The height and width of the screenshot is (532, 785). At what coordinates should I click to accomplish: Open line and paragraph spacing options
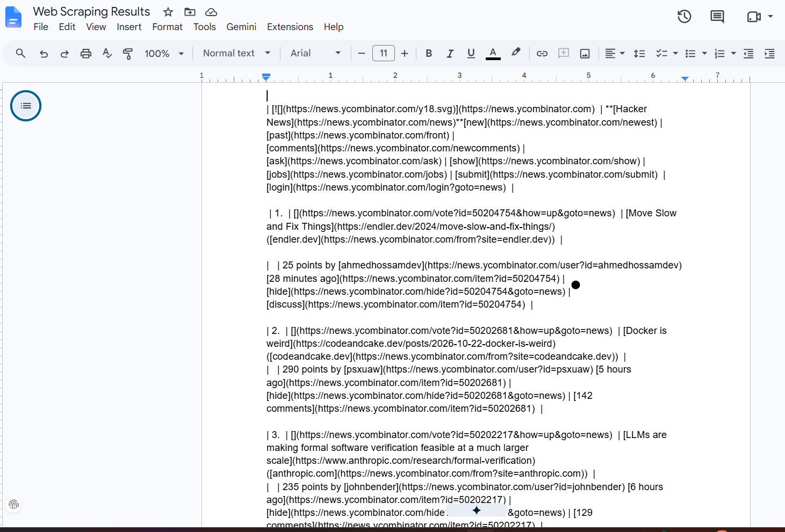pos(639,53)
